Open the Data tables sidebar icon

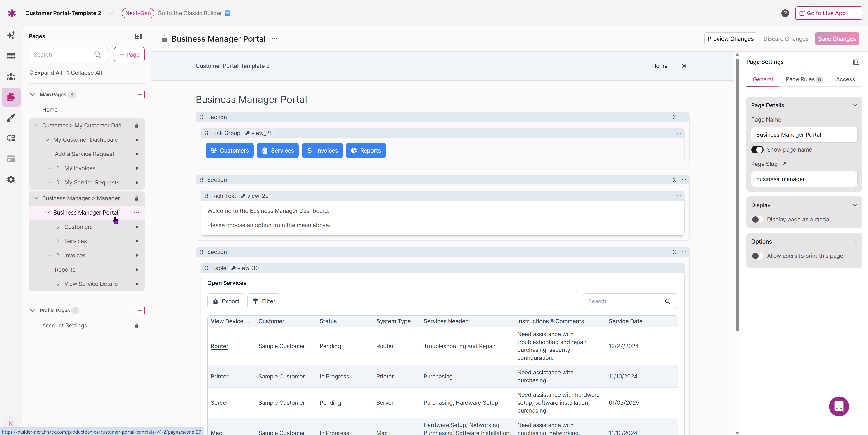[11, 56]
